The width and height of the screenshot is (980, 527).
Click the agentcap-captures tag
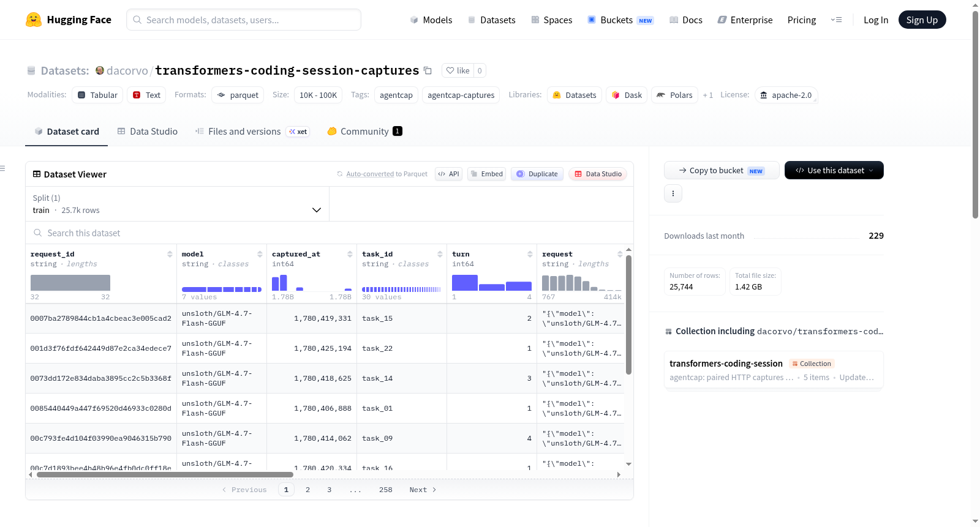(x=461, y=95)
